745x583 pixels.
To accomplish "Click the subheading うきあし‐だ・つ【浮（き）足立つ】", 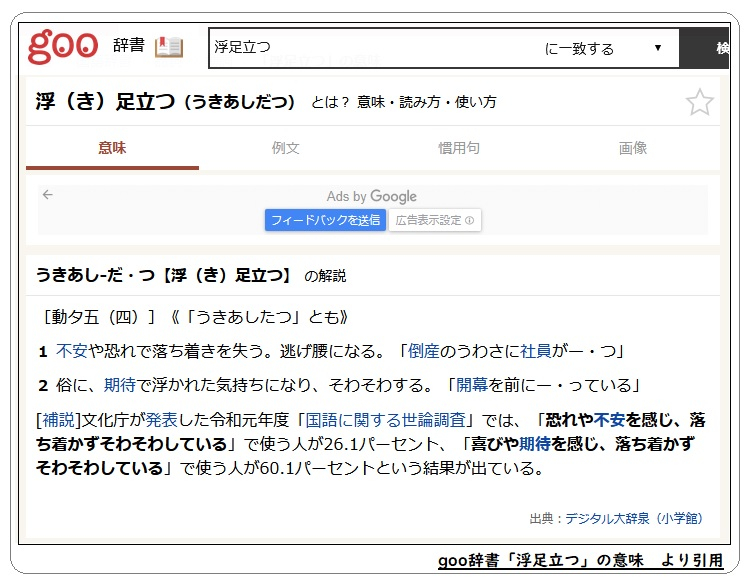I will click(x=164, y=275).
